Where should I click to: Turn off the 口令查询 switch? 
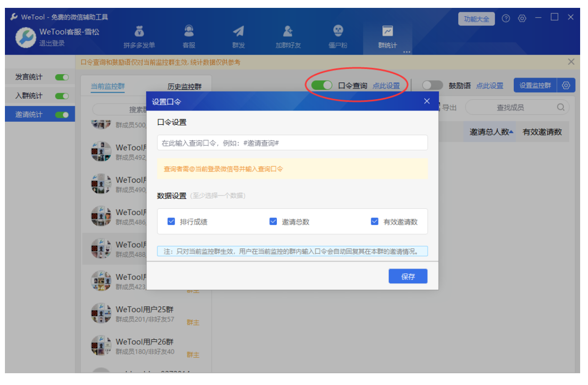322,85
